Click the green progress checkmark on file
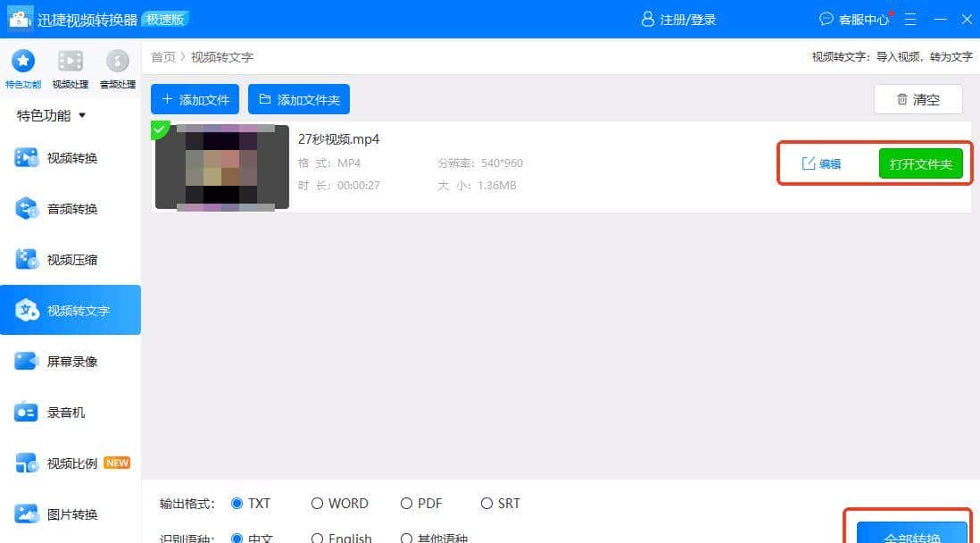 [161, 129]
